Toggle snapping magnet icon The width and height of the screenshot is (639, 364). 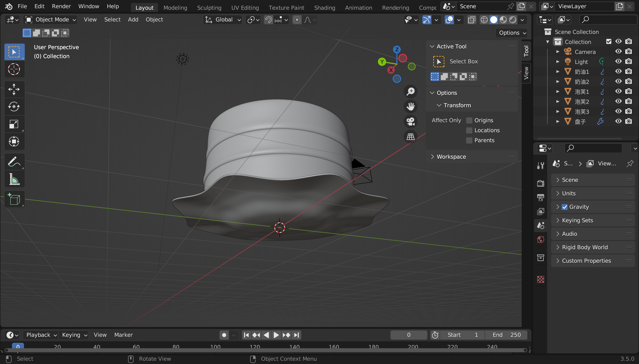269,20
